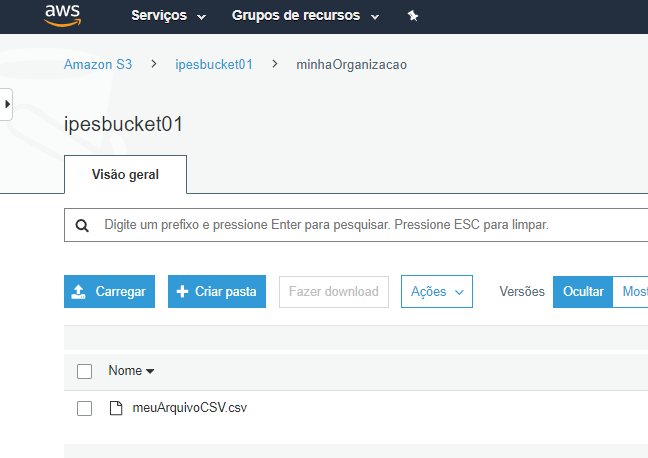Open the meuArquivoCSV.csv file link

(x=189, y=408)
